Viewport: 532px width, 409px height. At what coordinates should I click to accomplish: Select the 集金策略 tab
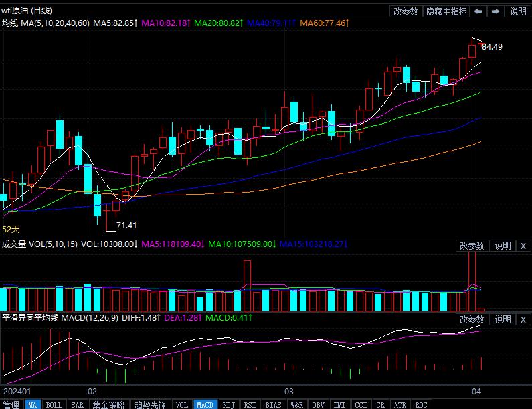(x=108, y=404)
